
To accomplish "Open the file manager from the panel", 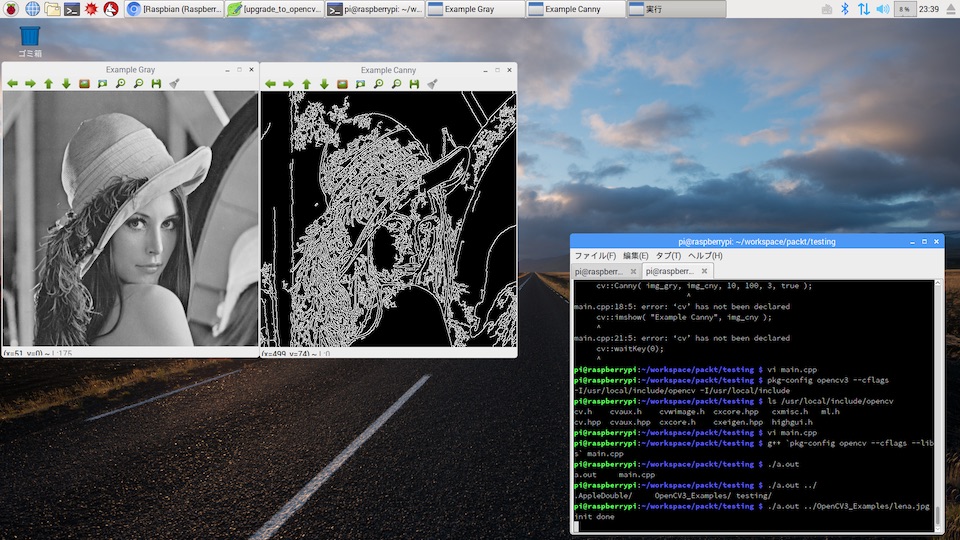I will pyautogui.click(x=52, y=9).
